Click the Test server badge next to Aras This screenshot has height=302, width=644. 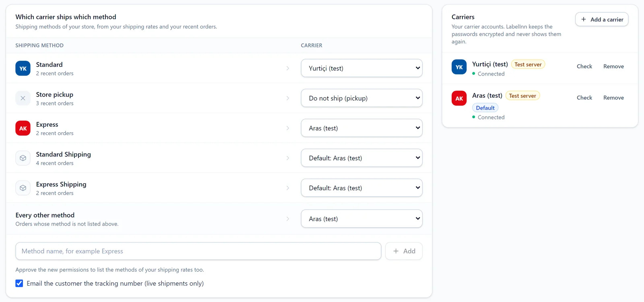(522, 96)
